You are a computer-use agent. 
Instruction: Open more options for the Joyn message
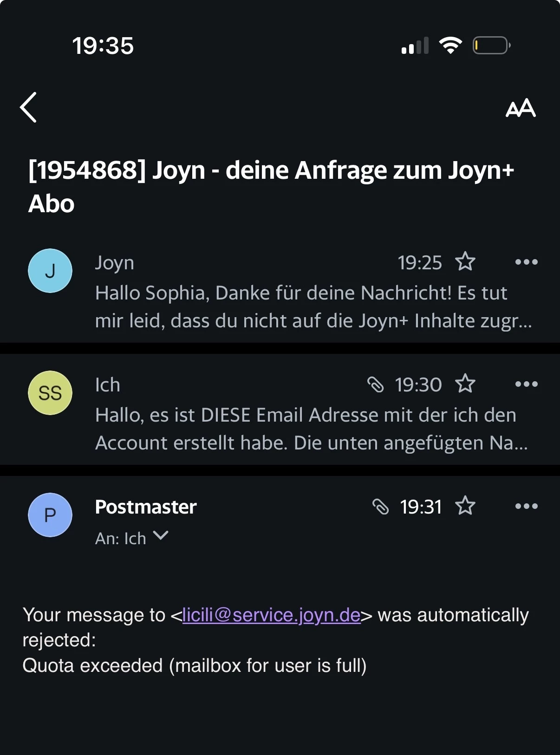point(527,262)
